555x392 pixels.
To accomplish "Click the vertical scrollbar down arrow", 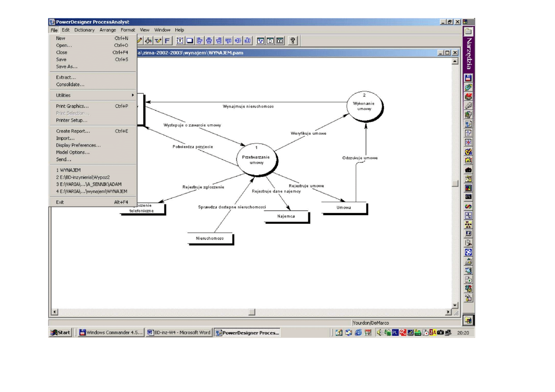I will pyautogui.click(x=455, y=305).
